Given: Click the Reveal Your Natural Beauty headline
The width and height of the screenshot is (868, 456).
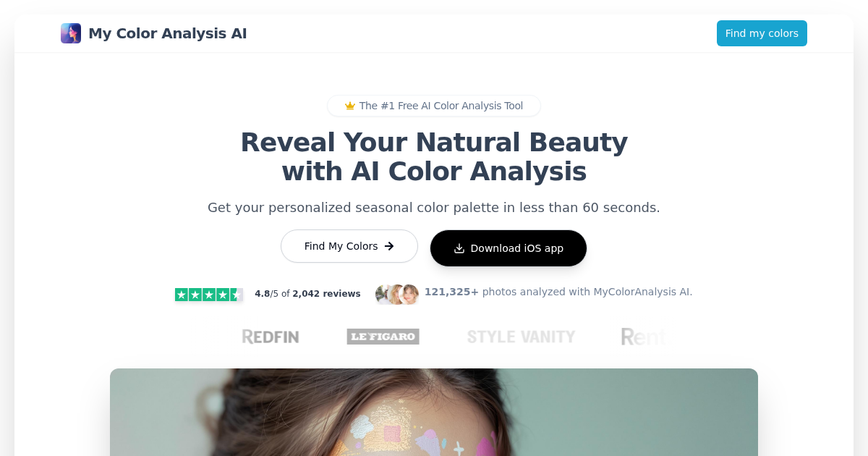Looking at the screenshot, I should click(x=434, y=157).
